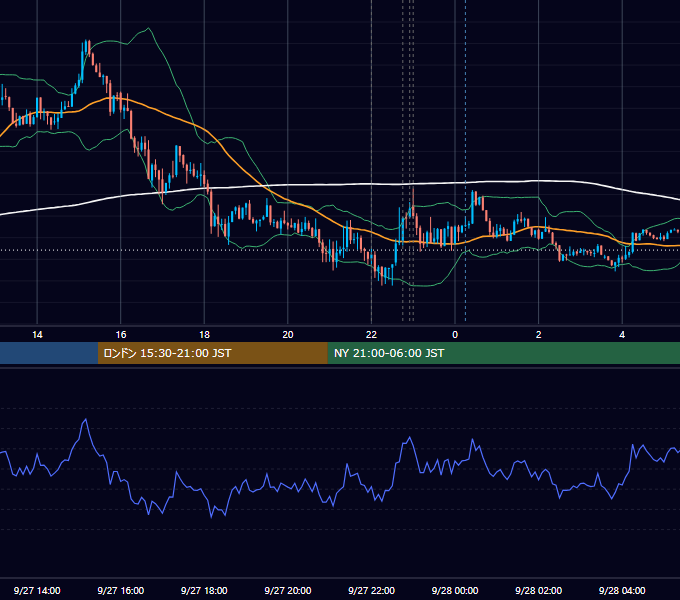The height and width of the screenshot is (600, 680).
Task: Click the 9/27 22:00 date label
Action: point(371,590)
